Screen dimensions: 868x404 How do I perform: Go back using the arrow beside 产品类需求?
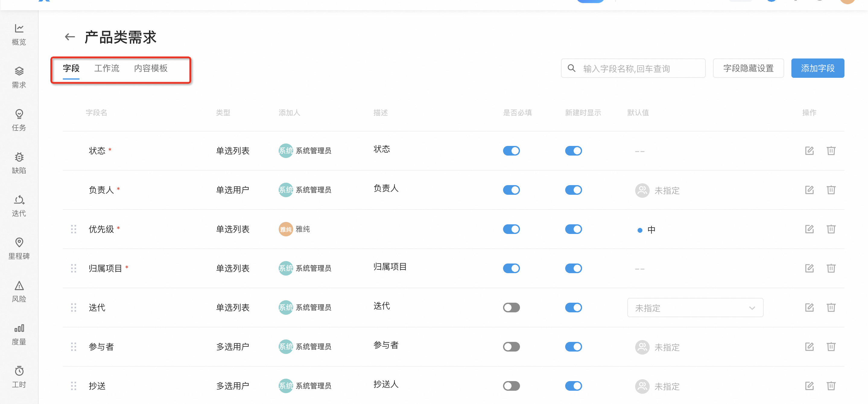click(x=70, y=37)
